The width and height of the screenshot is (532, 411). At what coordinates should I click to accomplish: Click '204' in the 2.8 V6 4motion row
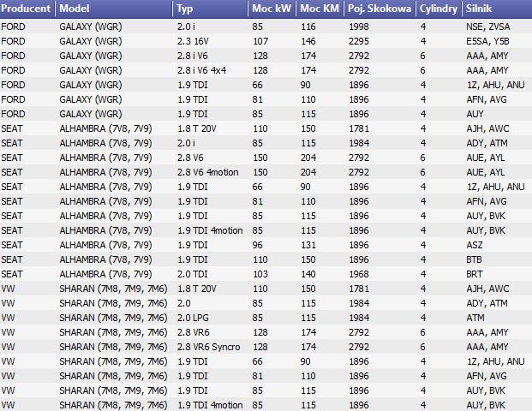[x=308, y=172]
